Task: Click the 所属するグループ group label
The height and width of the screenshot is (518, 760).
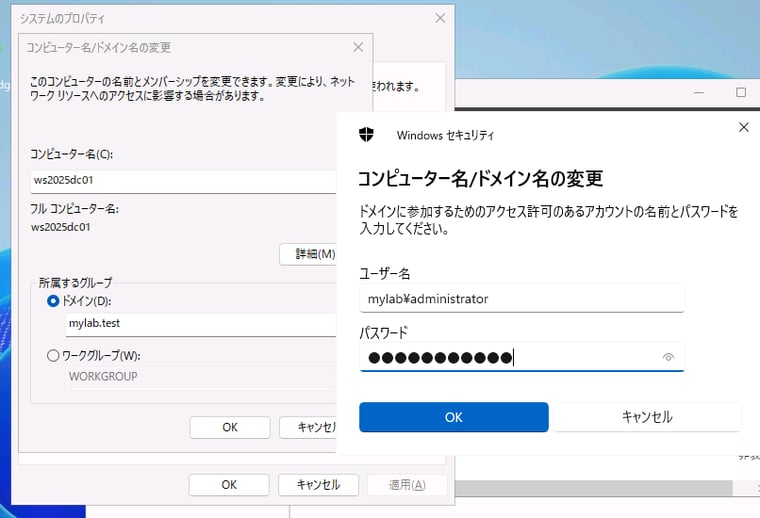Action: tap(75, 283)
